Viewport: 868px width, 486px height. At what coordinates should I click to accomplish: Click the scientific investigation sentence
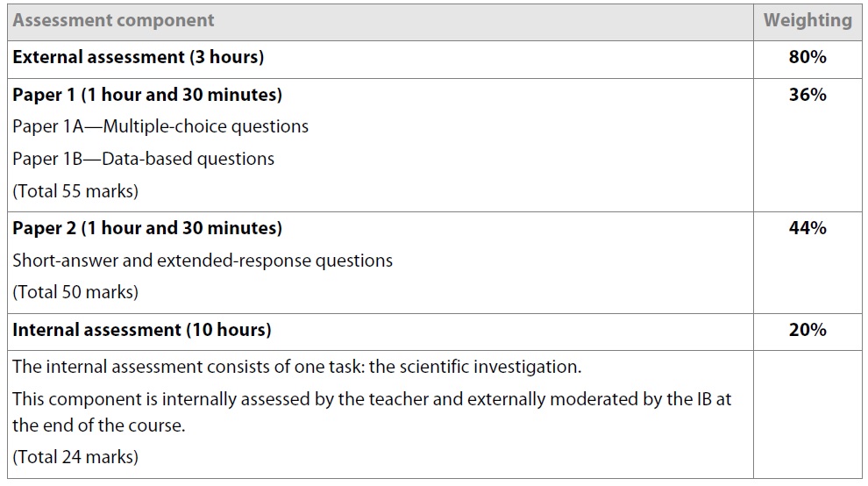tap(296, 367)
